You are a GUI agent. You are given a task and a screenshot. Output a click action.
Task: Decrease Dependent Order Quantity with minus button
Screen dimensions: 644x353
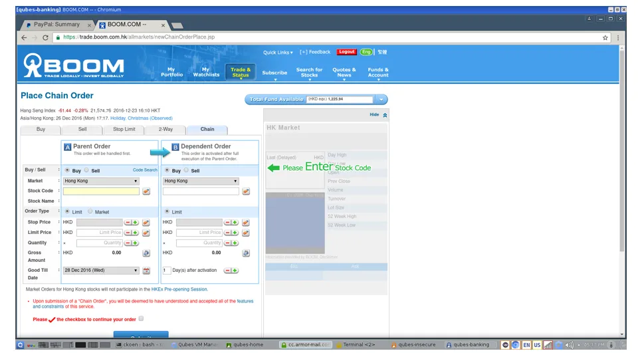coord(227,243)
